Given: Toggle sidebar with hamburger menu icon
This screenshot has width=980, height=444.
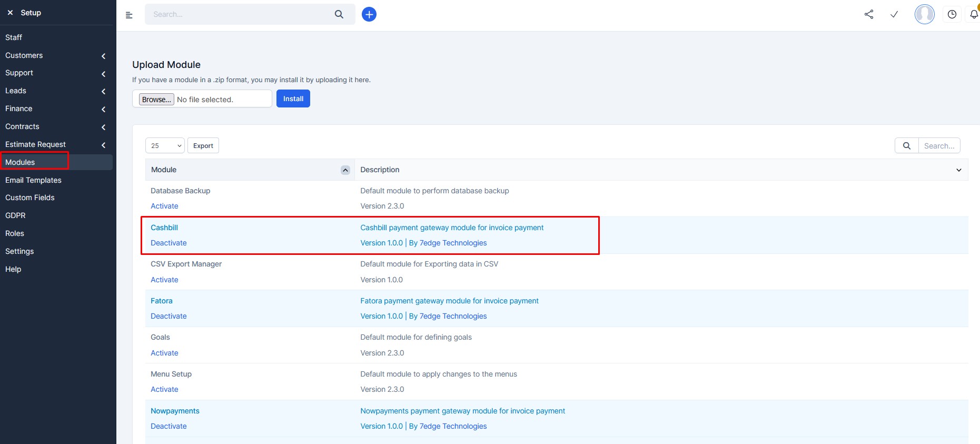Looking at the screenshot, I should coord(129,15).
